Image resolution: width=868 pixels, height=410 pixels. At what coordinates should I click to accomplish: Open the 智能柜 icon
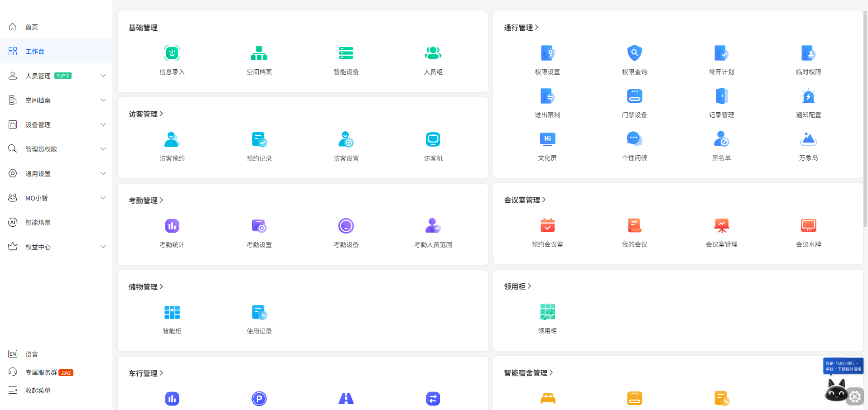(x=172, y=312)
